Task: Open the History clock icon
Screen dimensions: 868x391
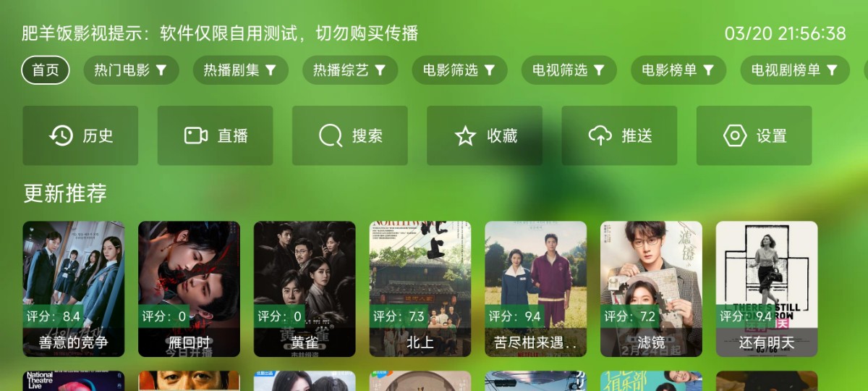Action: 61,135
